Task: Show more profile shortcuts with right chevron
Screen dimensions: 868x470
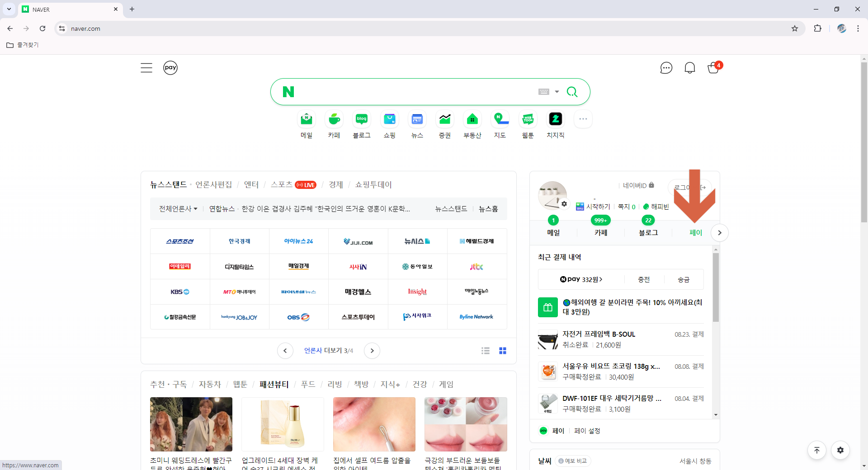Action: (720, 233)
